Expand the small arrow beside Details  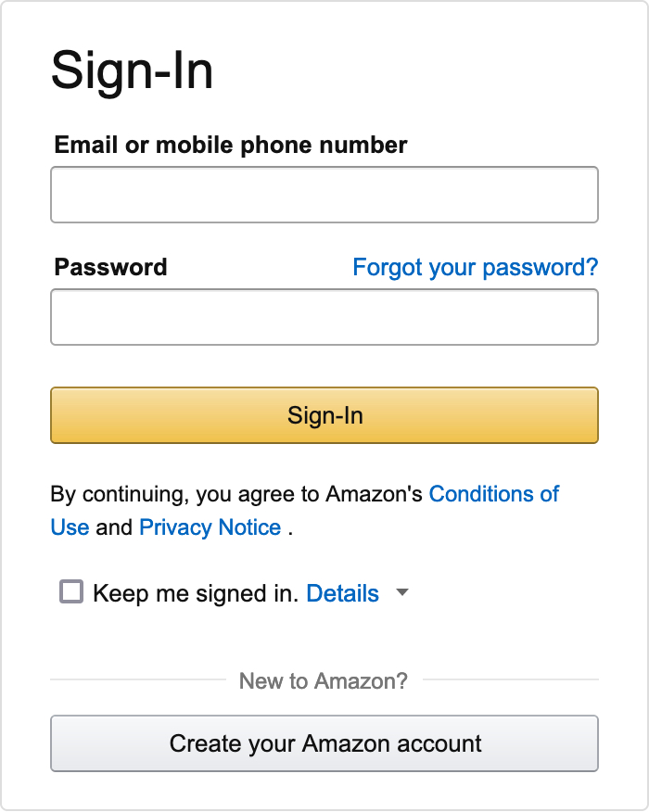point(402,592)
